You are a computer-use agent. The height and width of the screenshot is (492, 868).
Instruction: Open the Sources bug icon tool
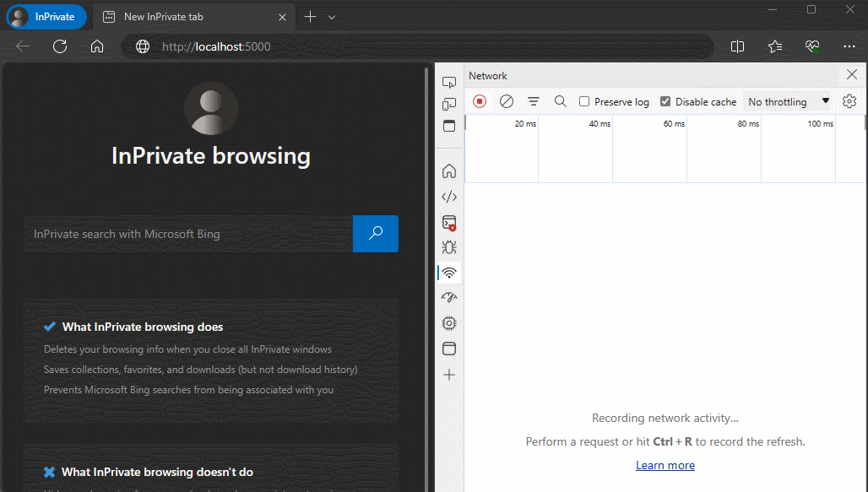449,248
